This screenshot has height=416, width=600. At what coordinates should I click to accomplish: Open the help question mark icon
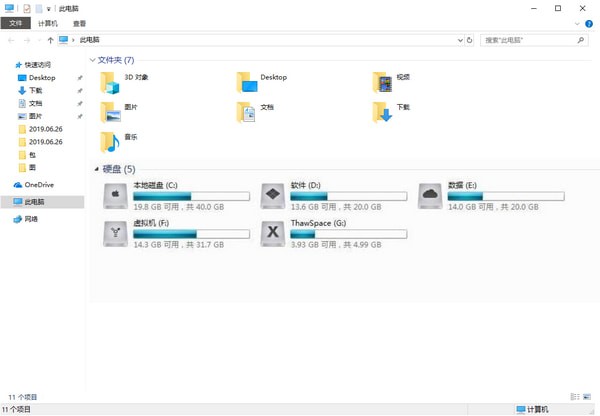tap(589, 24)
